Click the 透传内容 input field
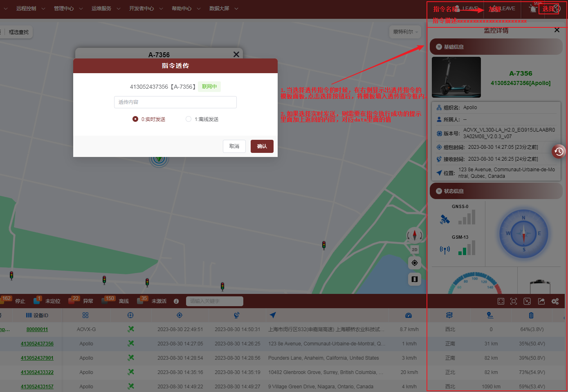This screenshot has width=568, height=392. pyautogui.click(x=175, y=102)
